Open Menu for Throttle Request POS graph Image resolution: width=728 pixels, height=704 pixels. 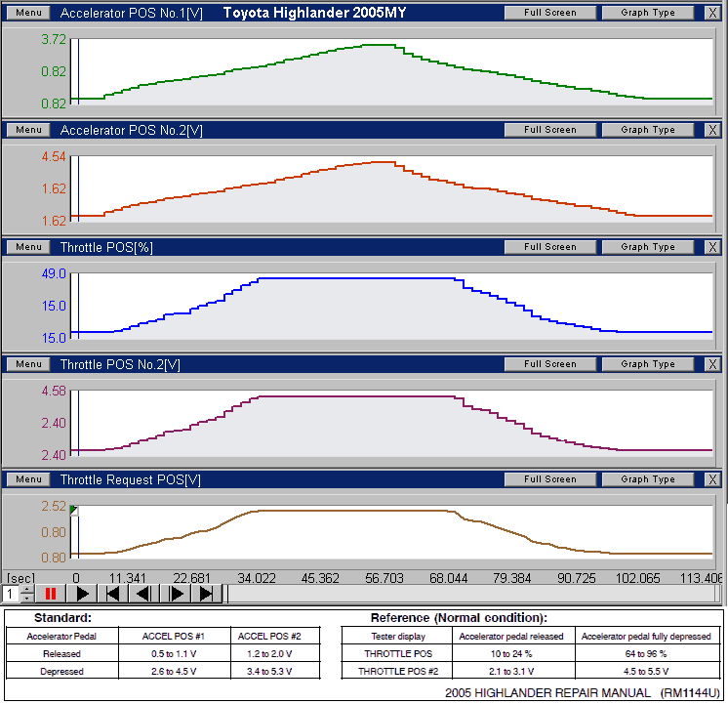click(28, 479)
